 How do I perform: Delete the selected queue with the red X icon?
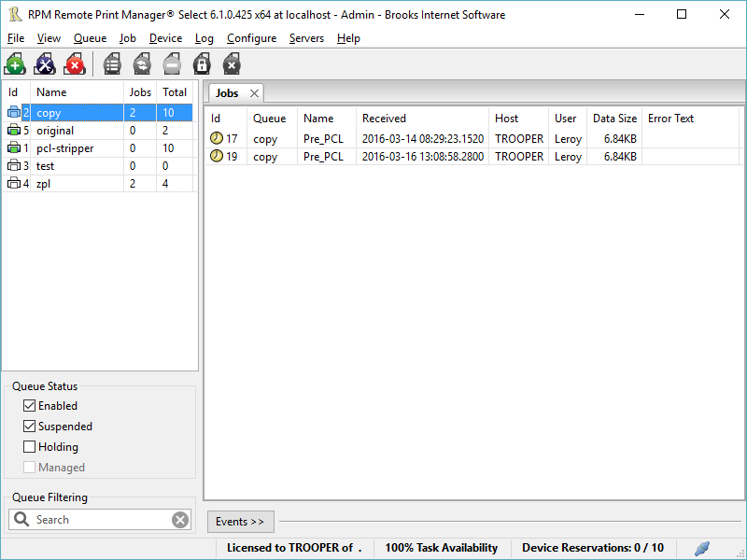point(75,63)
